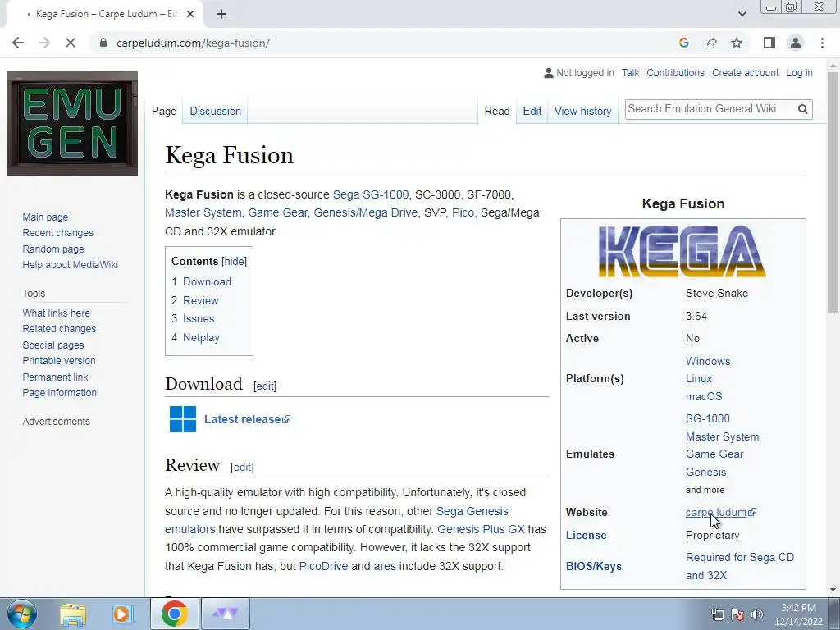
Task: Open the Chrome three-dot menu
Action: point(822,43)
